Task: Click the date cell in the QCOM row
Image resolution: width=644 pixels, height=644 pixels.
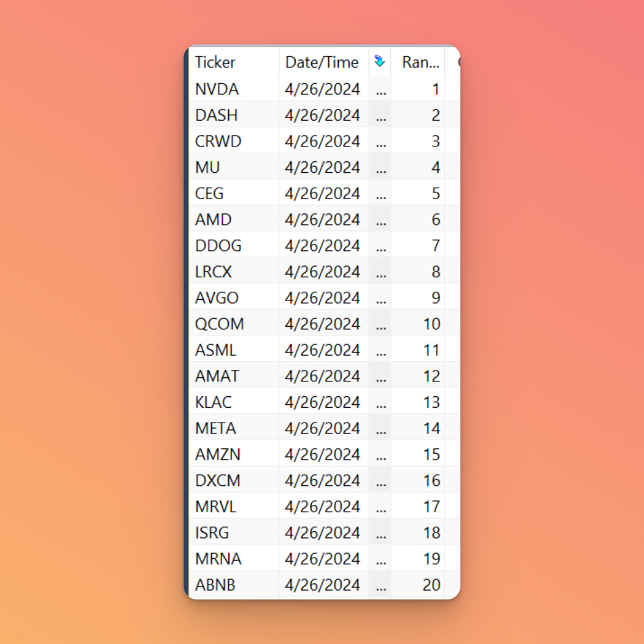Action: point(323,323)
